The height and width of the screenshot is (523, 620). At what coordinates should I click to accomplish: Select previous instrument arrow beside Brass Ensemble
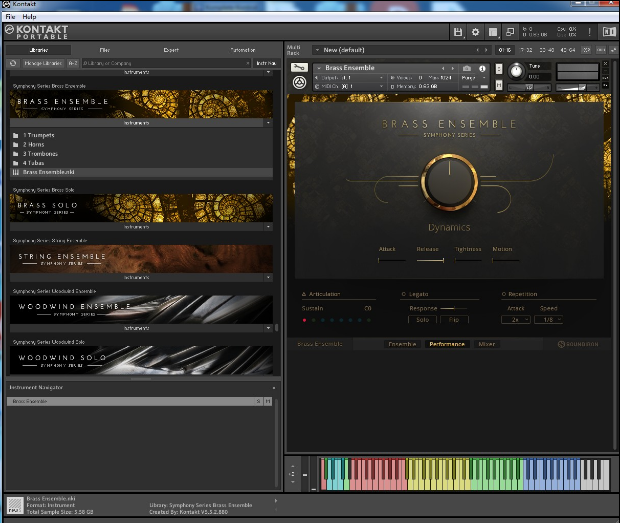click(443, 68)
